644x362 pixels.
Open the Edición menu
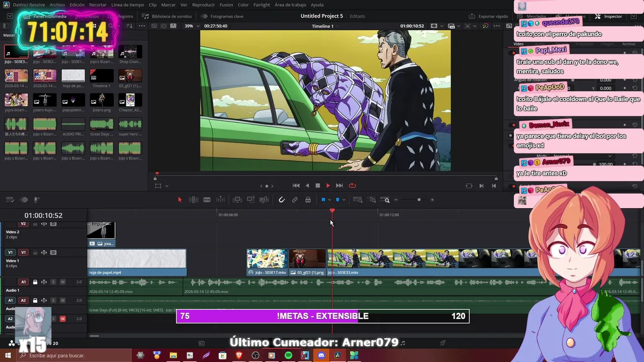pyautogui.click(x=77, y=5)
